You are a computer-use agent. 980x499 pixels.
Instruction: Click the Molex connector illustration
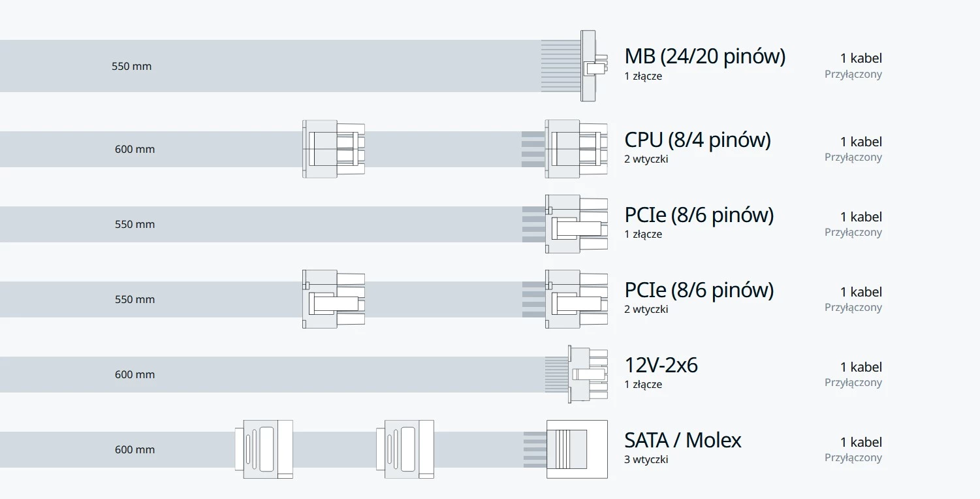point(577,449)
